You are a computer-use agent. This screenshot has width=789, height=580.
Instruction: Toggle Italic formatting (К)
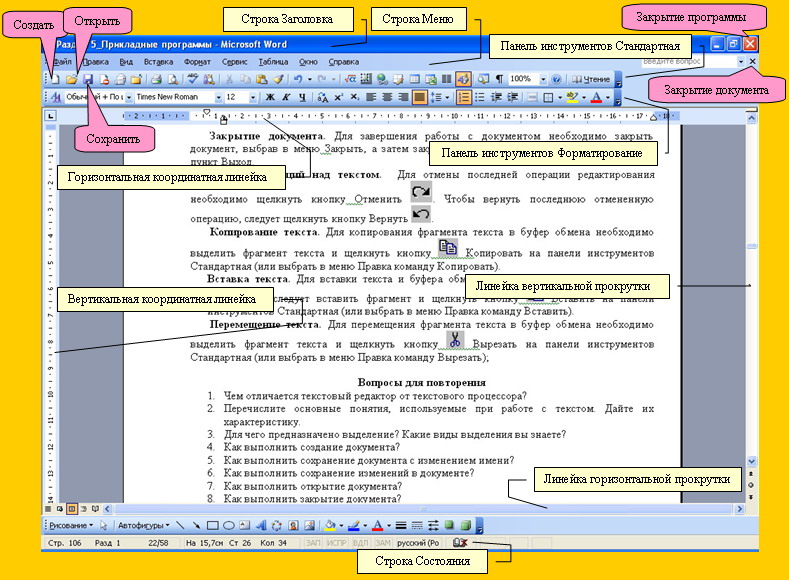pos(286,98)
